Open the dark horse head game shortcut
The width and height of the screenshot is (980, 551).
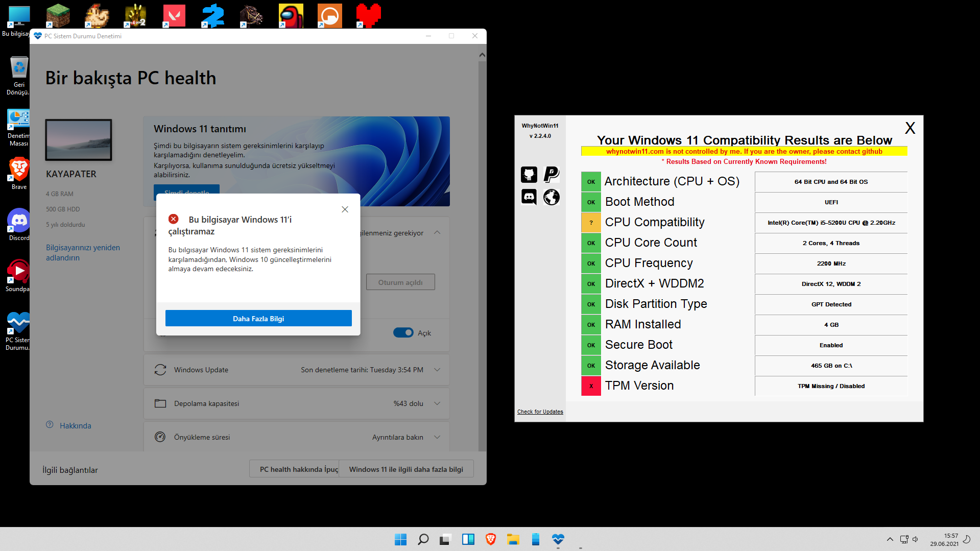252,16
